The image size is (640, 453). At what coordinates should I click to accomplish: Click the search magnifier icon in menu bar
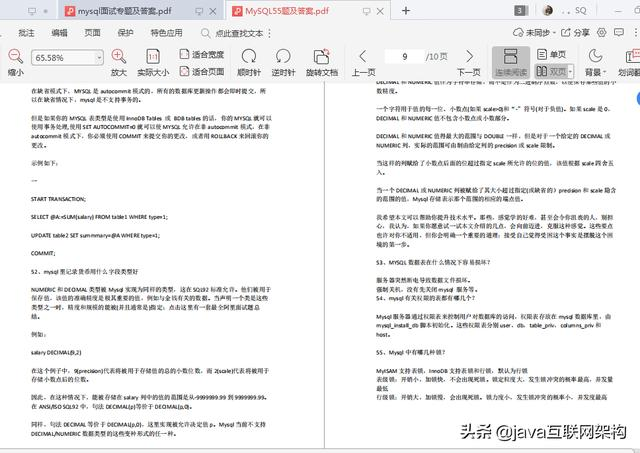205,33
